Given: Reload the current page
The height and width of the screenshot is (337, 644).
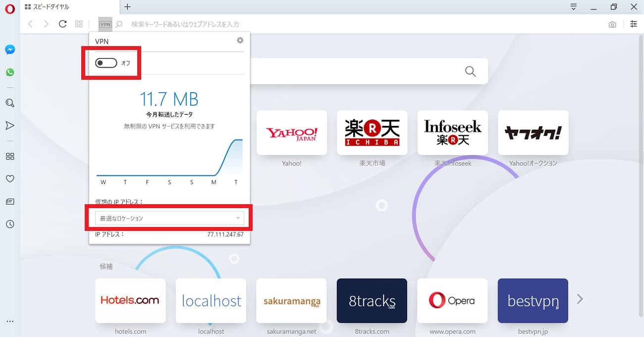Looking at the screenshot, I should click(62, 24).
